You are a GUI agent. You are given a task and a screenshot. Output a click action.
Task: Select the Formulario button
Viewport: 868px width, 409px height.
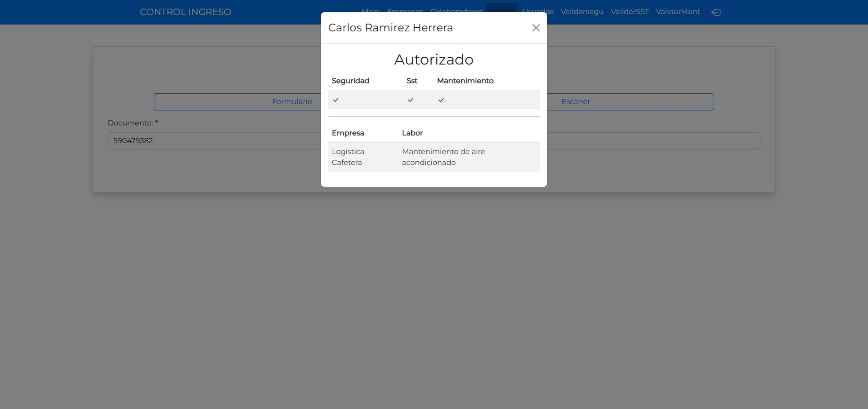coord(237,102)
